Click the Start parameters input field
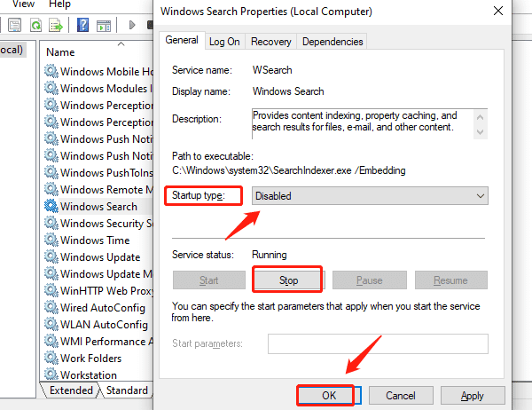This screenshot has width=532, height=410. coord(378,343)
